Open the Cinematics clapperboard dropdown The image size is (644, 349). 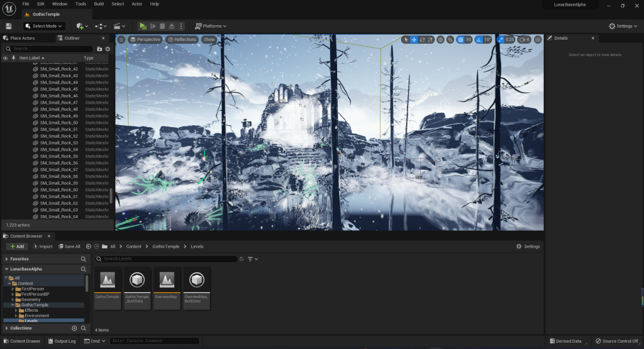pyautogui.click(x=119, y=26)
